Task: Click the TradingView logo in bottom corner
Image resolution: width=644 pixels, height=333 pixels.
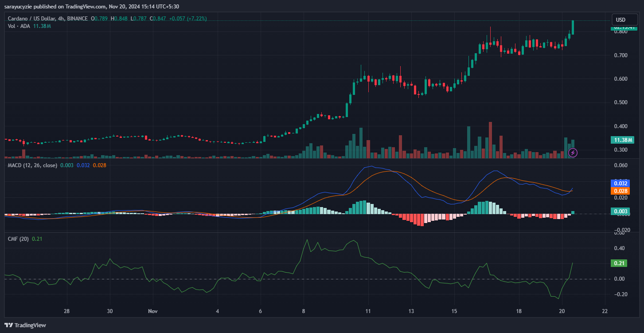Action: [25, 325]
